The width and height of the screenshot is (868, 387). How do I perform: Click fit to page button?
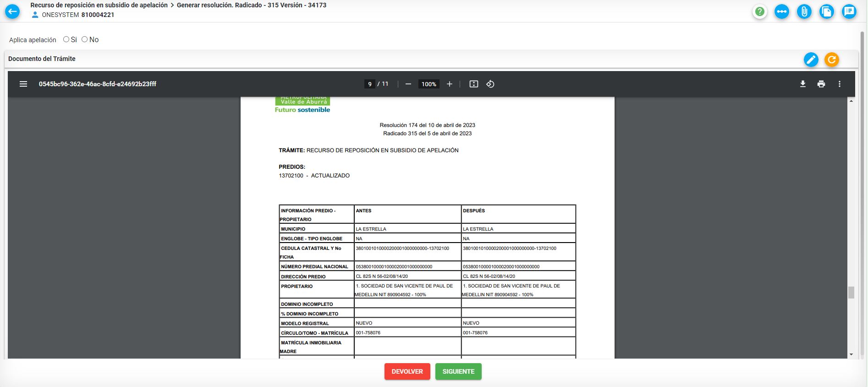click(474, 84)
